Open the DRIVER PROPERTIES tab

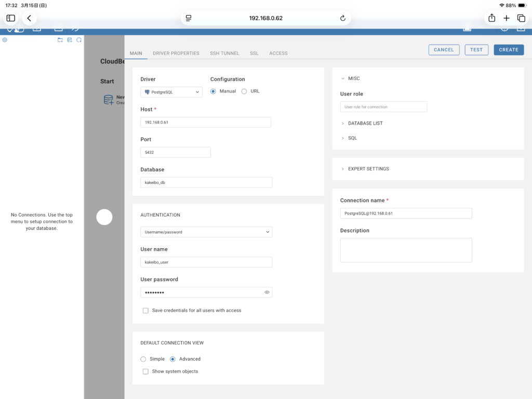coord(176,53)
